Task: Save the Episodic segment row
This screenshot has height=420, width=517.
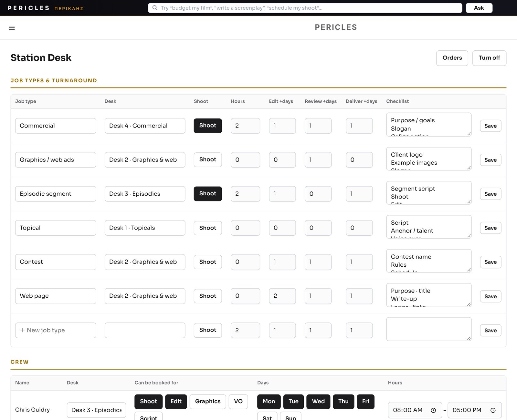Action: coord(491,194)
